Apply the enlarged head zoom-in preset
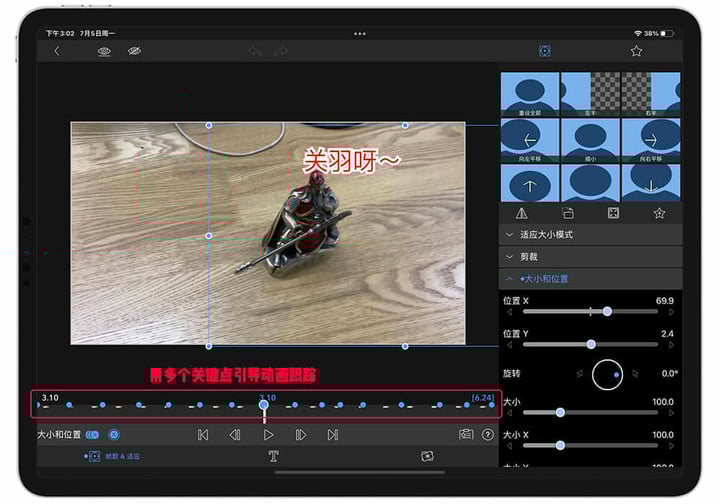The height and width of the screenshot is (504, 720). pos(591,183)
